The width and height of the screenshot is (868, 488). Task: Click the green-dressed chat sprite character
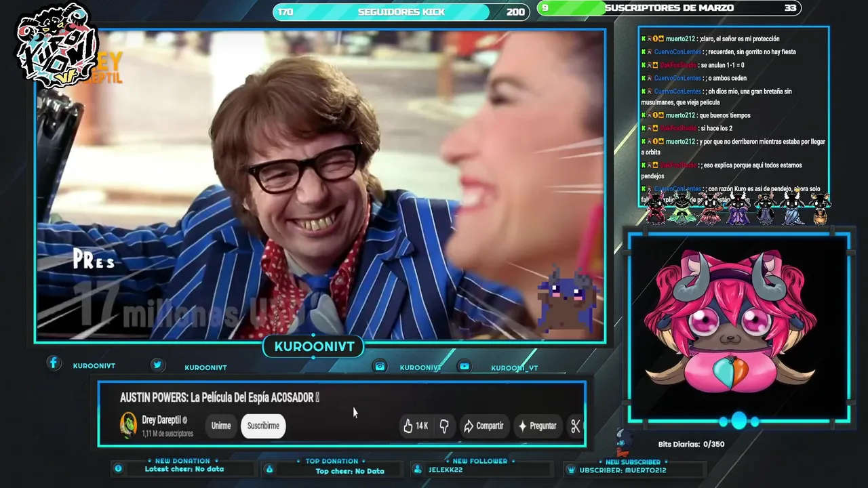tap(682, 207)
